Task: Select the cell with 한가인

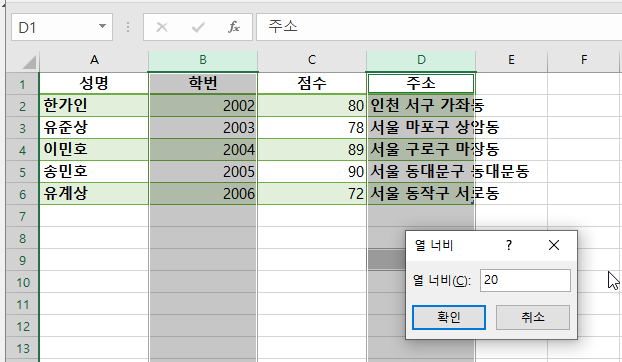Action: (94, 106)
